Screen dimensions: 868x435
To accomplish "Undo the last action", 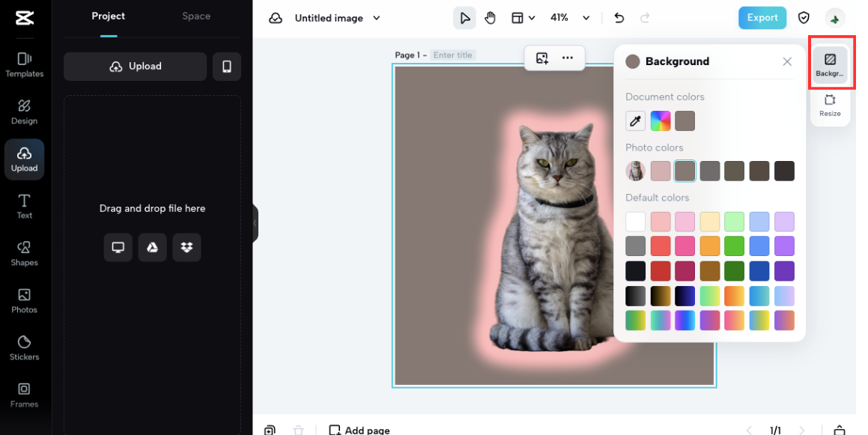I will [x=619, y=18].
